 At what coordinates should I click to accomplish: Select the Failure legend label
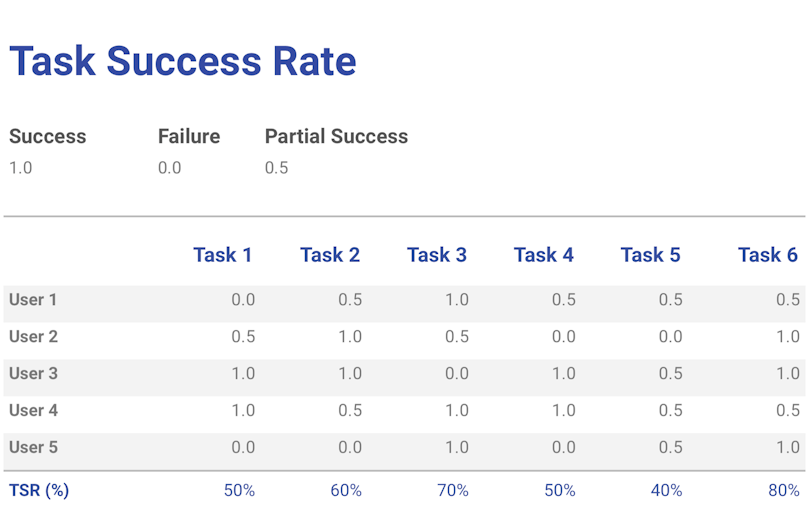(189, 137)
